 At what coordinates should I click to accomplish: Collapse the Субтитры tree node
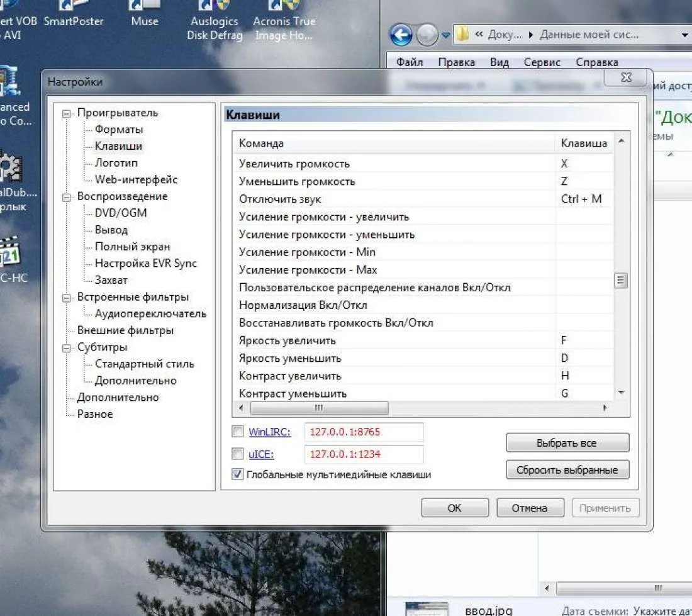66,347
